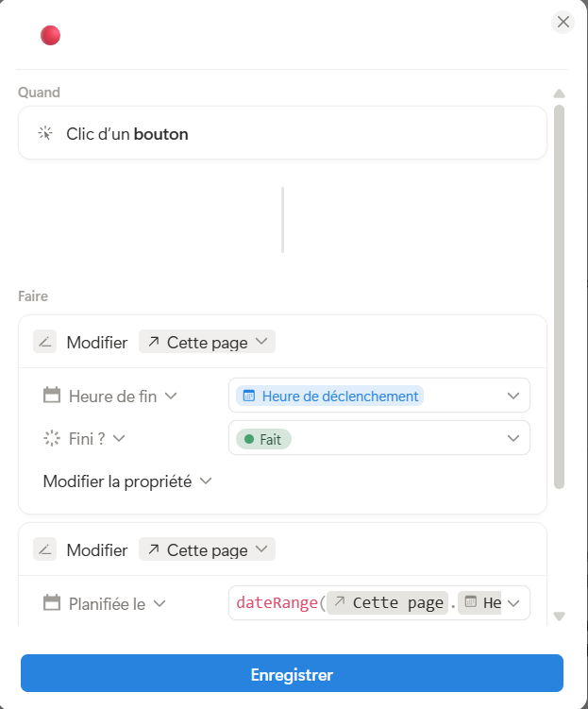Click the red circle button icon
The height and width of the screenshot is (709, 588).
tap(50, 36)
